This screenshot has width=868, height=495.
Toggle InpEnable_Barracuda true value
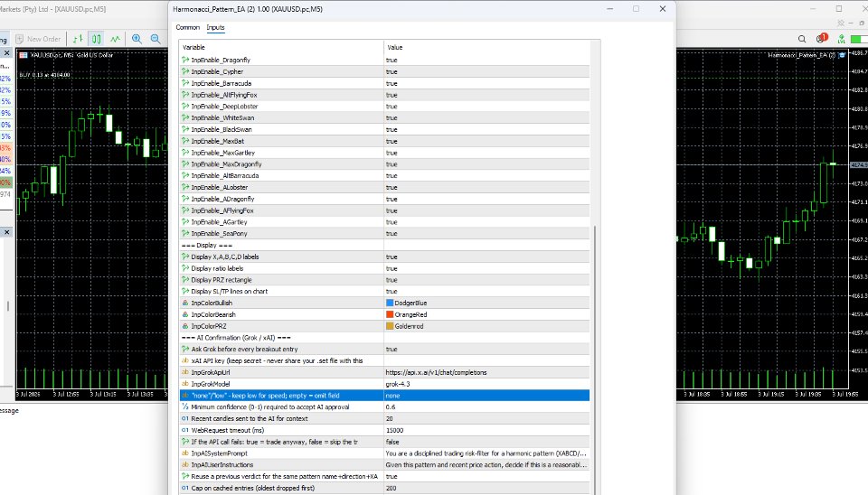(486, 83)
